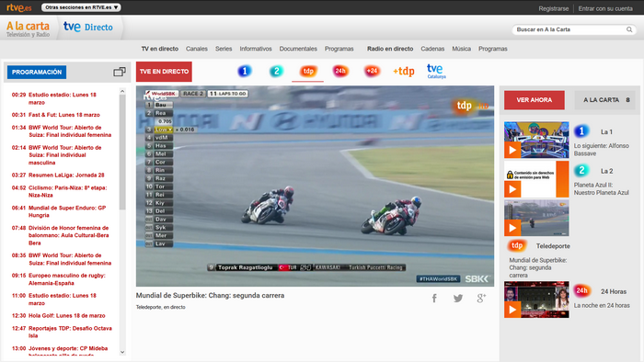Share the broadcast on Twitter
Screen dimensions: 644x362
click(x=458, y=299)
